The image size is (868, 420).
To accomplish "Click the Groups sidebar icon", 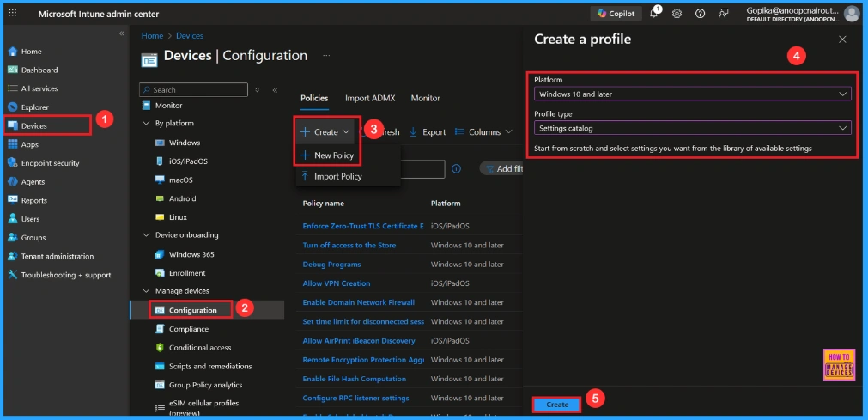I will (13, 238).
